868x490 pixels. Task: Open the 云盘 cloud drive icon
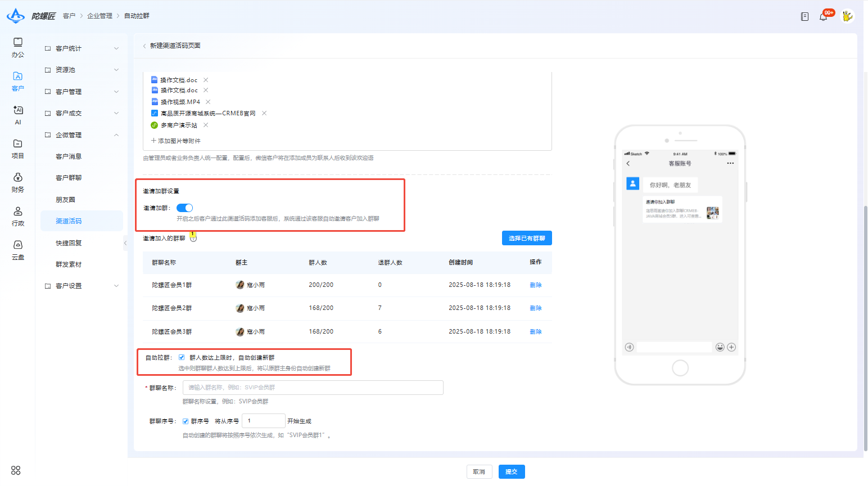click(x=18, y=250)
